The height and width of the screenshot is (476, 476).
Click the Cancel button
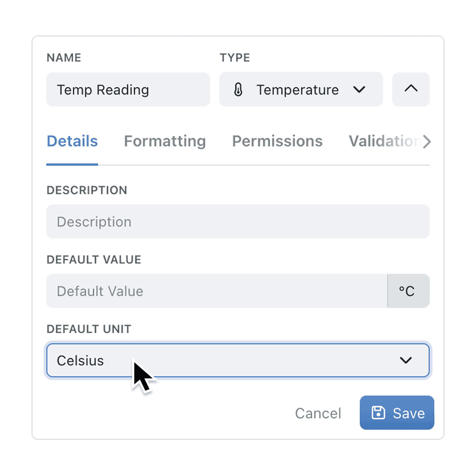[x=318, y=413]
